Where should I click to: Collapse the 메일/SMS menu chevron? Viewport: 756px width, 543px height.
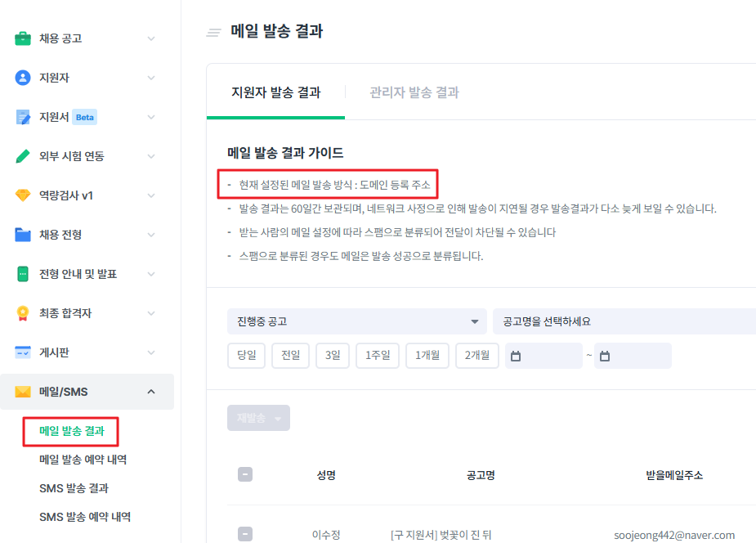(x=151, y=392)
